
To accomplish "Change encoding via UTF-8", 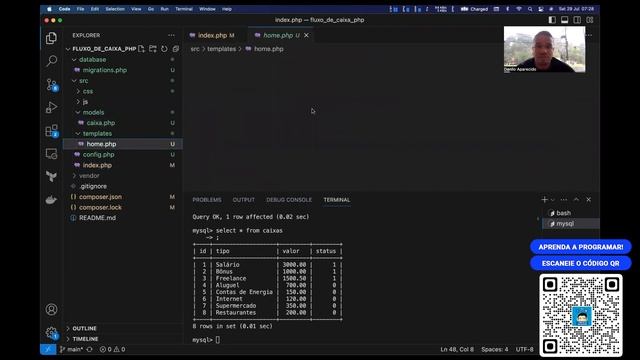I will coord(524,349).
